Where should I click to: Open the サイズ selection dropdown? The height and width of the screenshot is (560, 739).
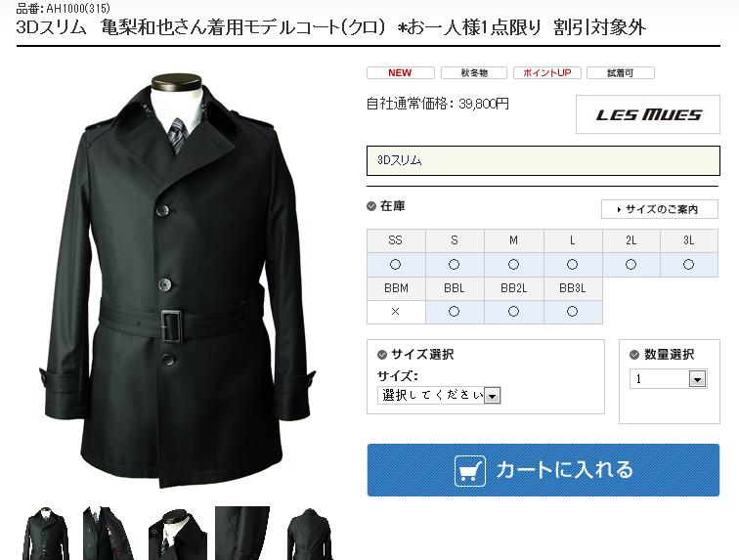439,395
